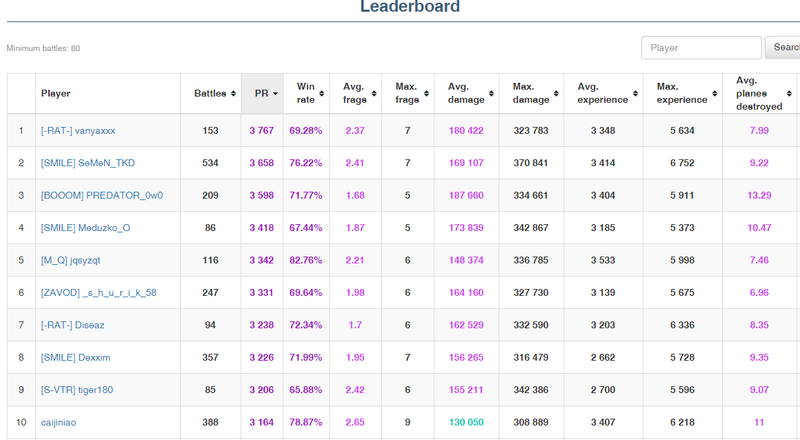Click the PR column sort arrow
Viewport: 800px width, 440px height.
276,93
